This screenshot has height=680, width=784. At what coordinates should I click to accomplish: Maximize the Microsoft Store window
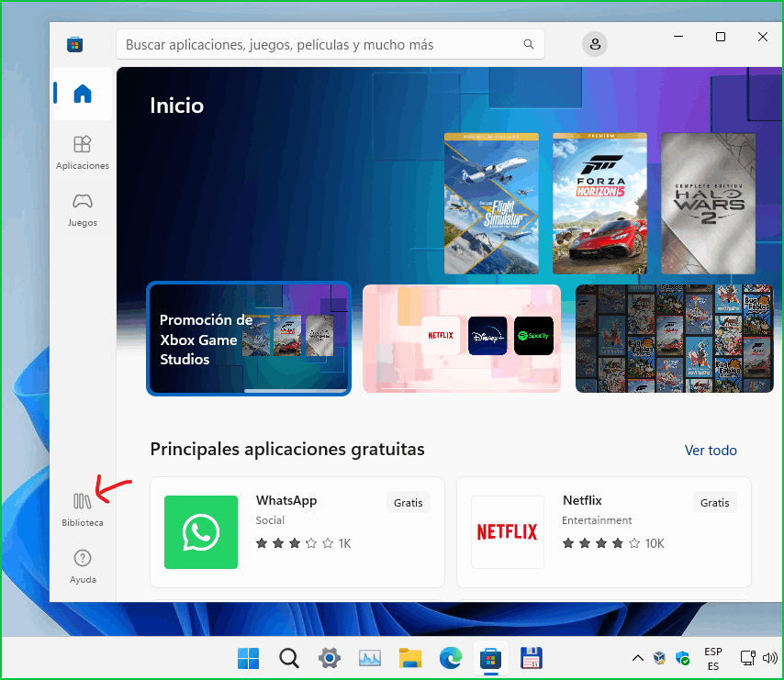click(721, 37)
